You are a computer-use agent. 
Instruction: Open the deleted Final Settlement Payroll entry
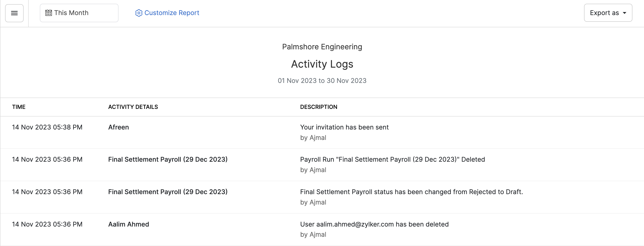pos(168,159)
